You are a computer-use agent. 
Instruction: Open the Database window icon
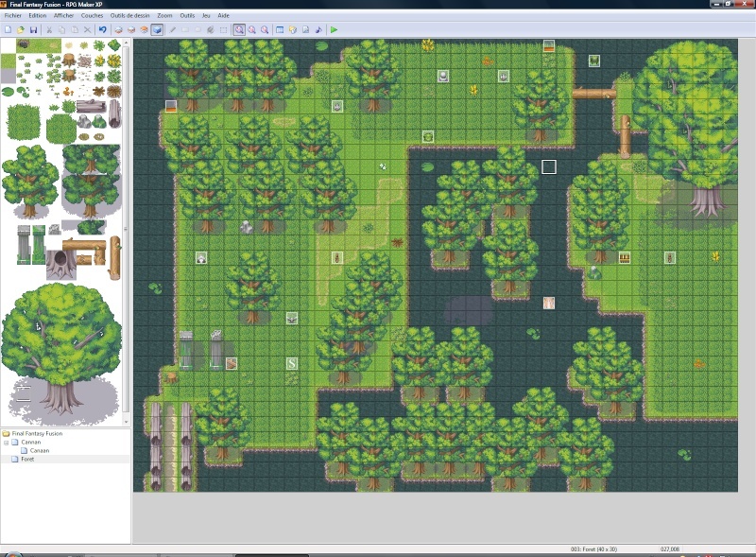280,30
